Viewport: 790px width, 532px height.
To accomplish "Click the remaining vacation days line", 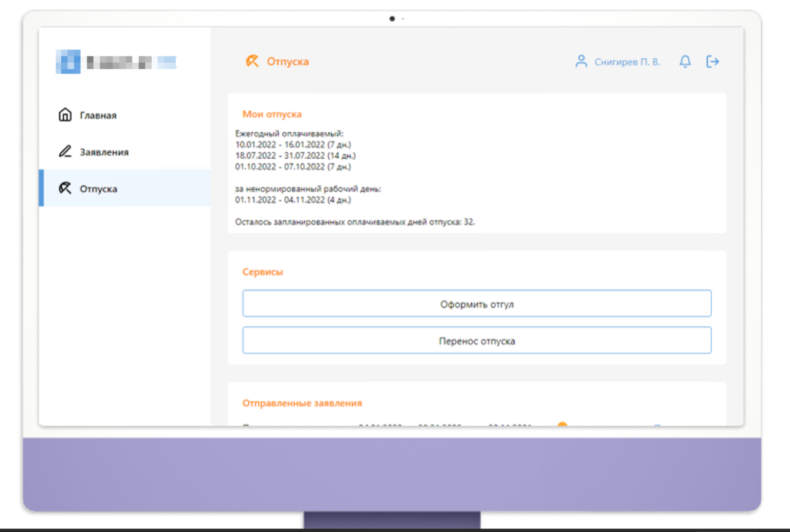I will pos(355,222).
